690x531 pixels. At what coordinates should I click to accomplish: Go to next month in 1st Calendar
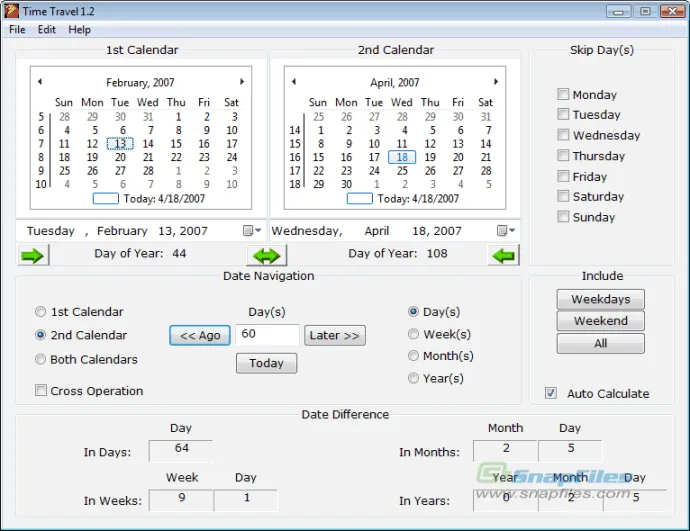click(x=242, y=81)
